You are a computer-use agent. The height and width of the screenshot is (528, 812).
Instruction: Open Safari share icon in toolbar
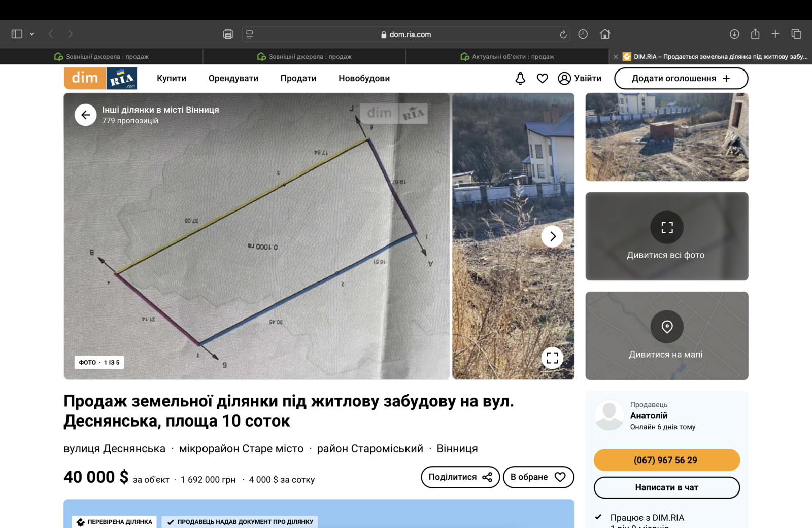pos(755,34)
